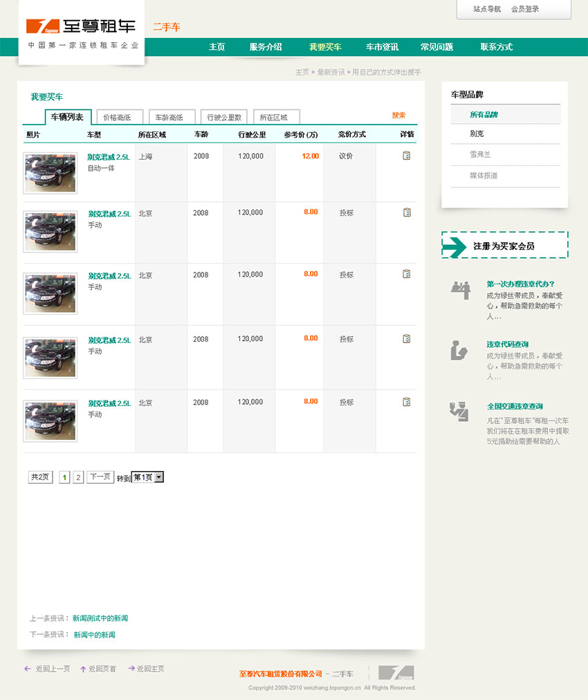Open the 车市资讯 menu item
This screenshot has width=588, height=700.
pyautogui.click(x=382, y=47)
